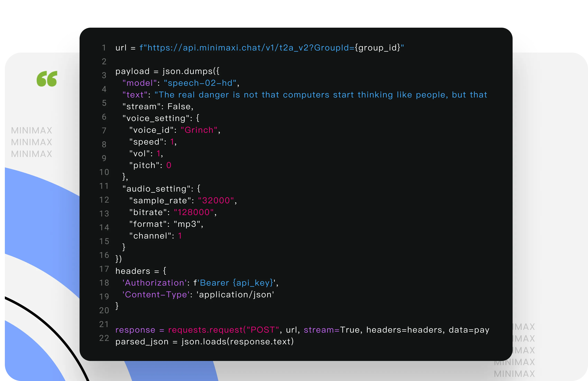Click the '"stream": False,' line
The height and width of the screenshot is (381, 588).
tap(158, 106)
